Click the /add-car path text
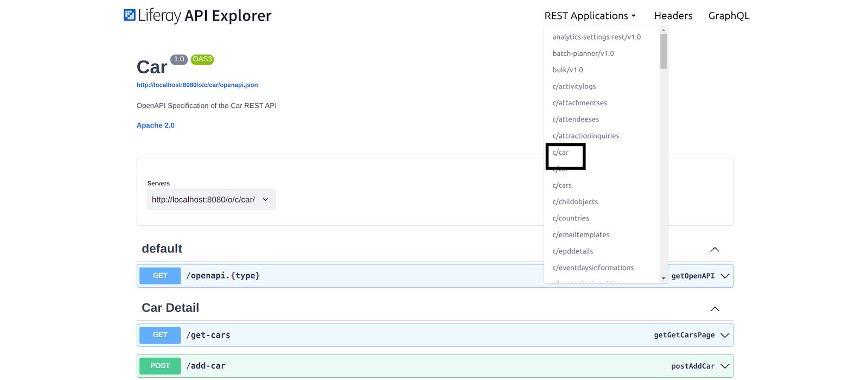Viewport: 868px width, 380px height. [x=206, y=366]
